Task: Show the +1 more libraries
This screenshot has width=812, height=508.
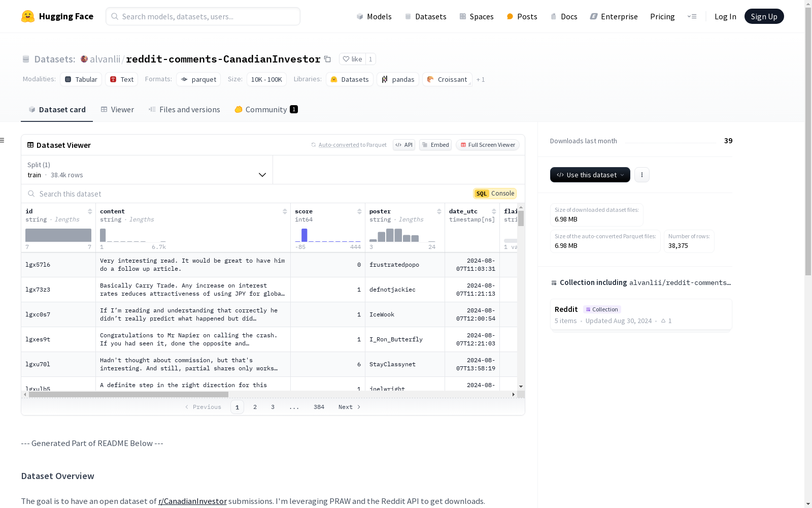Action: [481, 79]
